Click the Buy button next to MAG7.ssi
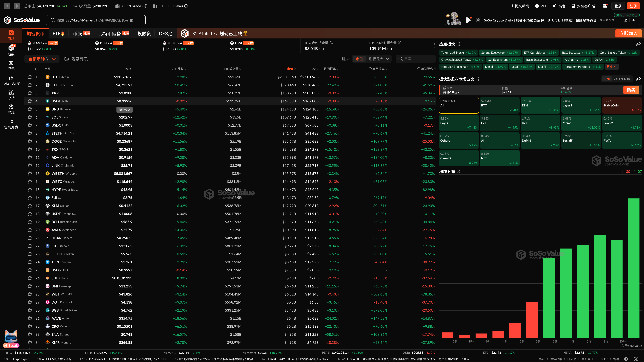This screenshot has height=362, width=644. 53,43
